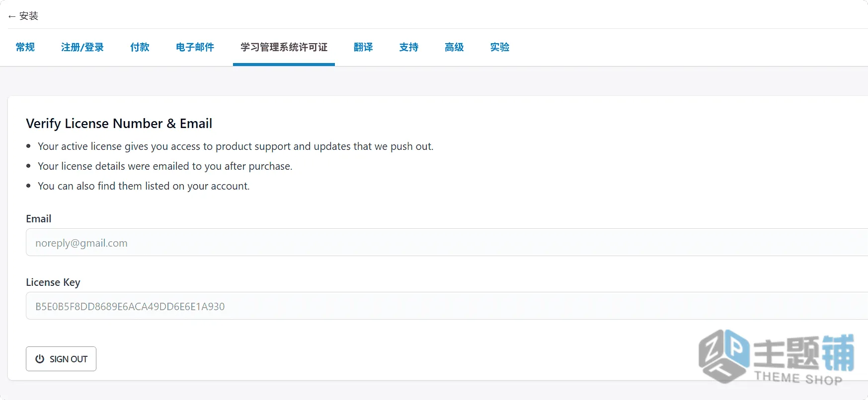The width and height of the screenshot is (868, 400).
Task: Go to the 高级 tab
Action: tap(454, 47)
